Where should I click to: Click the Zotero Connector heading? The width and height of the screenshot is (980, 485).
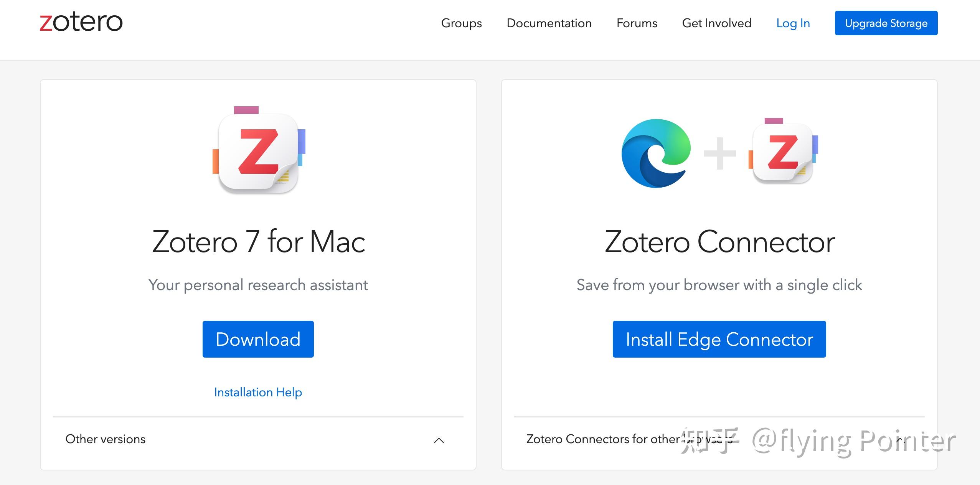click(719, 242)
